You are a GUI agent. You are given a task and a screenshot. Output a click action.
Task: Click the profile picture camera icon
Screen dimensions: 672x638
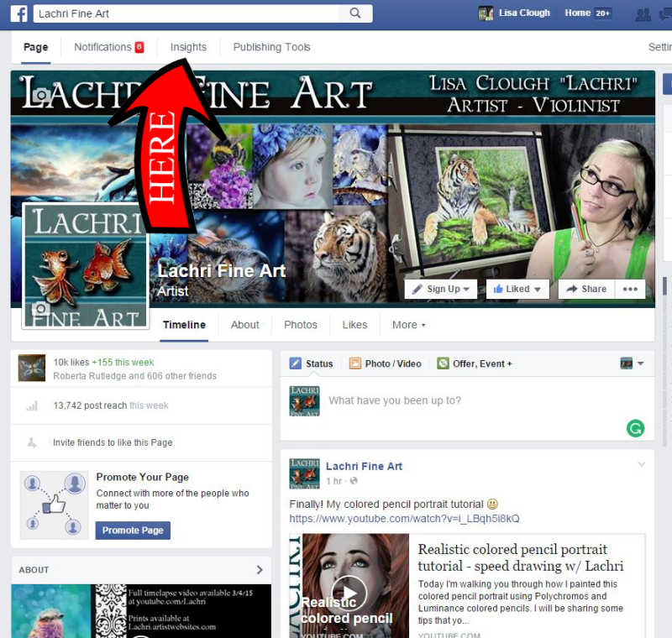[40, 308]
